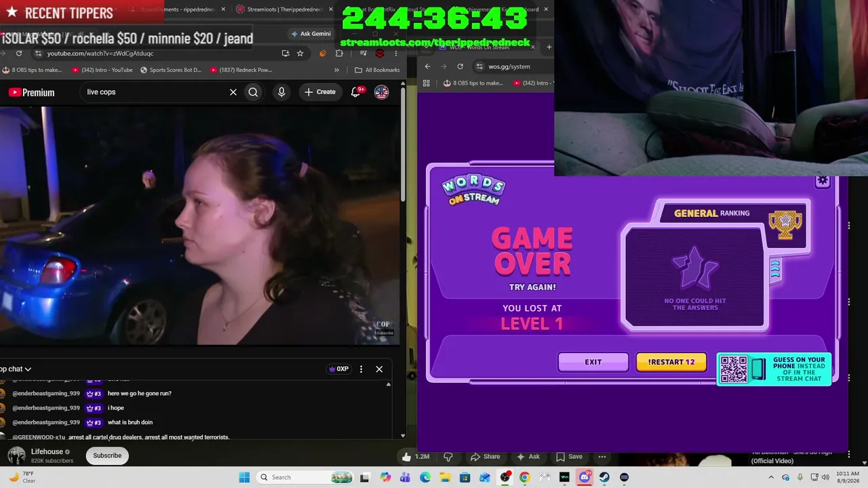Open 'Sports Scores Bot D...' bookmark
The width and height of the screenshot is (868, 488).
pos(171,70)
